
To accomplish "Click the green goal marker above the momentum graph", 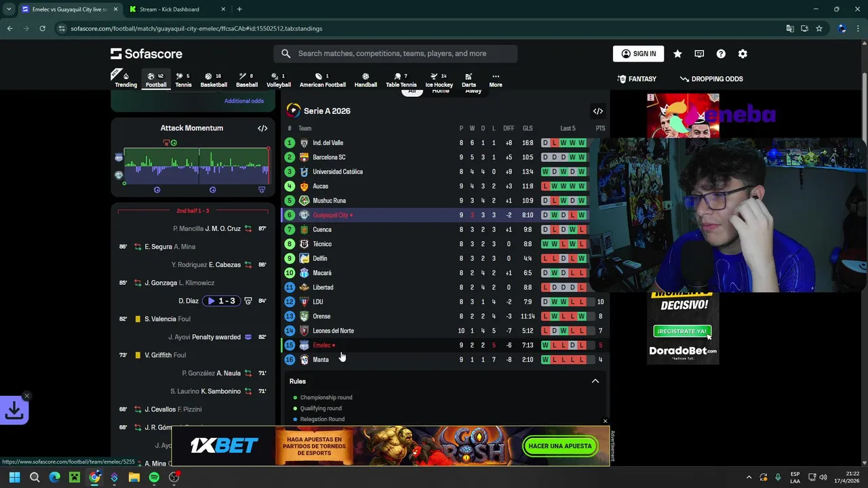I will pos(174,143).
